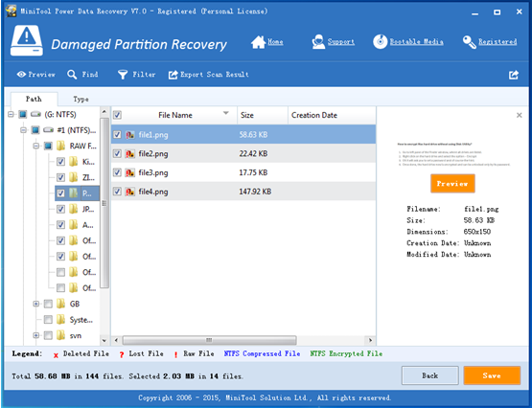This screenshot has width=532, height=408.
Task: Uncheck the file4.png checkbox
Action: tap(117, 192)
